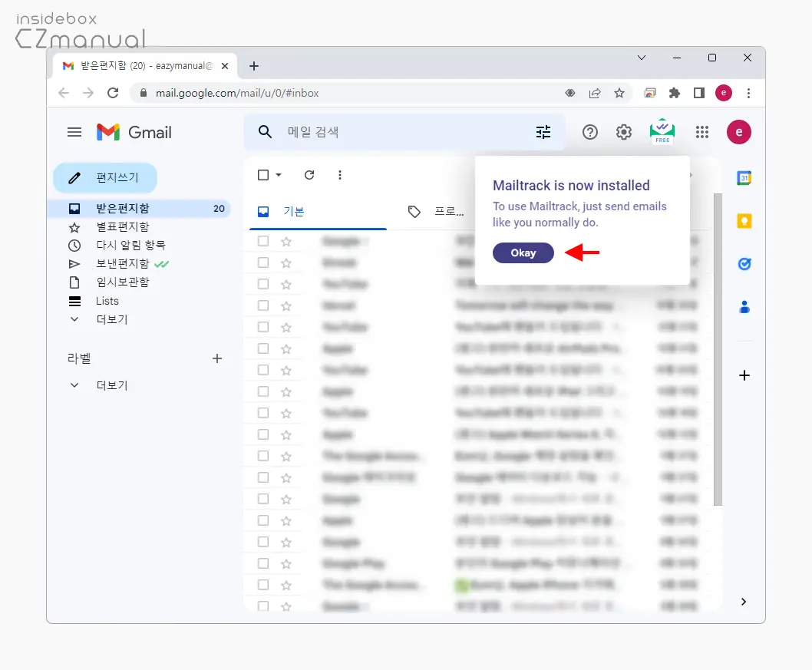Open Google Keep side panel
This screenshot has width=812, height=670.
pos(744,221)
